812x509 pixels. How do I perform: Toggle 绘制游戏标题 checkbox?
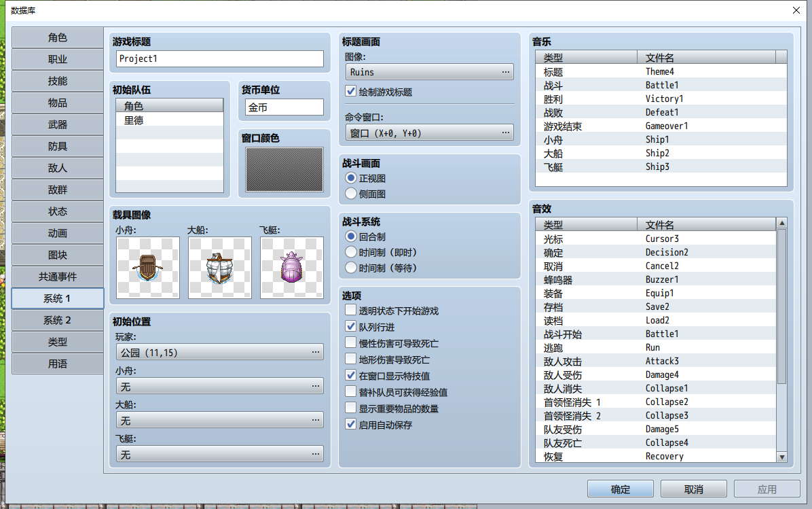point(350,92)
